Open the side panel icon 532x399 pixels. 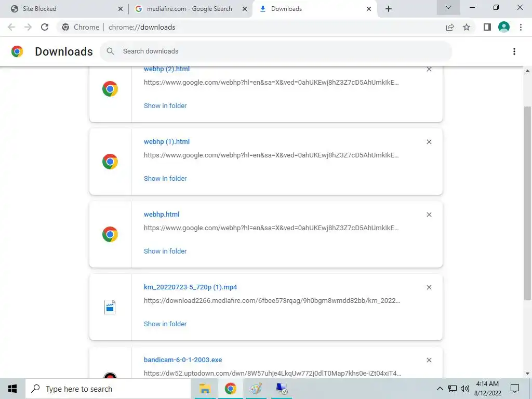click(x=487, y=27)
